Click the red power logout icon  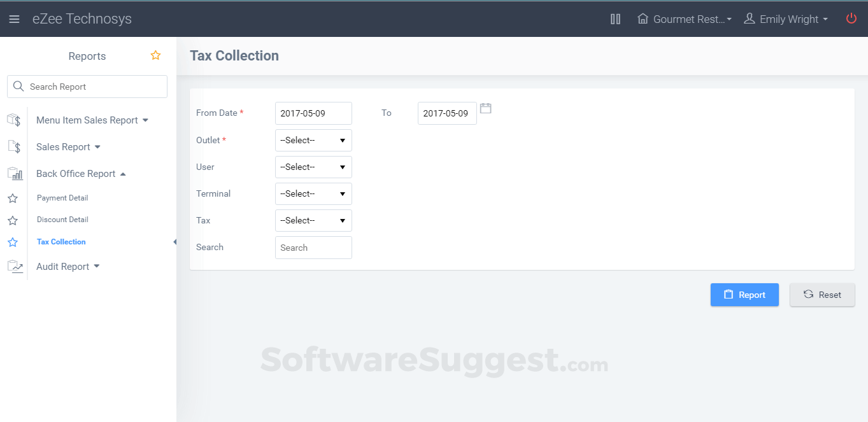point(851,18)
